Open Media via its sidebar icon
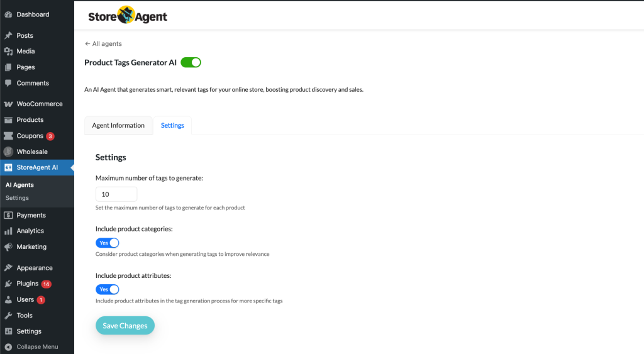 point(8,52)
